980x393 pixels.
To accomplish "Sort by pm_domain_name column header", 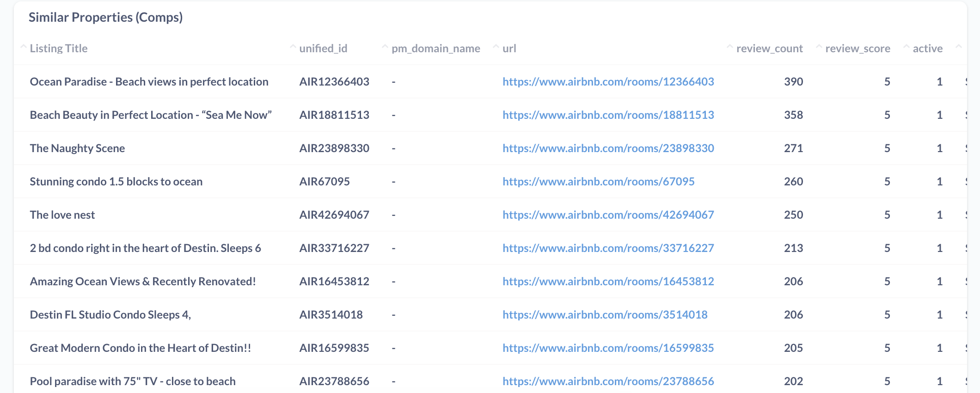I will tap(436, 49).
